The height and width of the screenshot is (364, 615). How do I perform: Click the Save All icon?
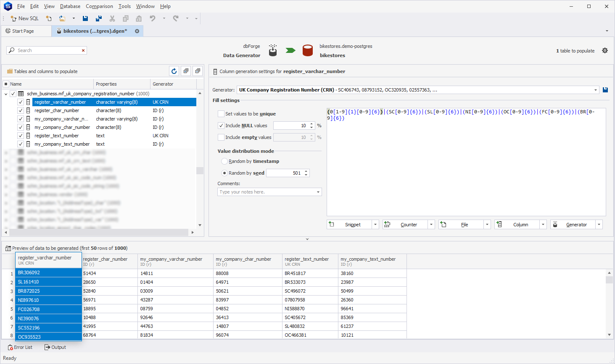click(99, 18)
